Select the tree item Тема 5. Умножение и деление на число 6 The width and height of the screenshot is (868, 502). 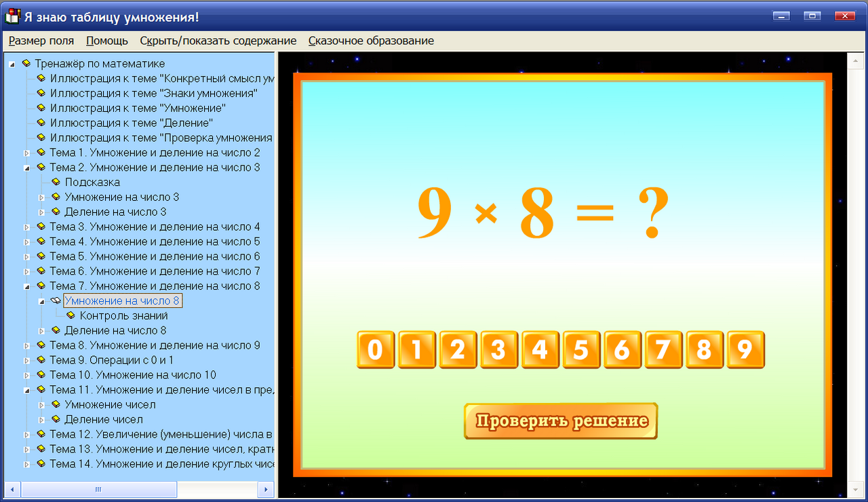tap(155, 256)
